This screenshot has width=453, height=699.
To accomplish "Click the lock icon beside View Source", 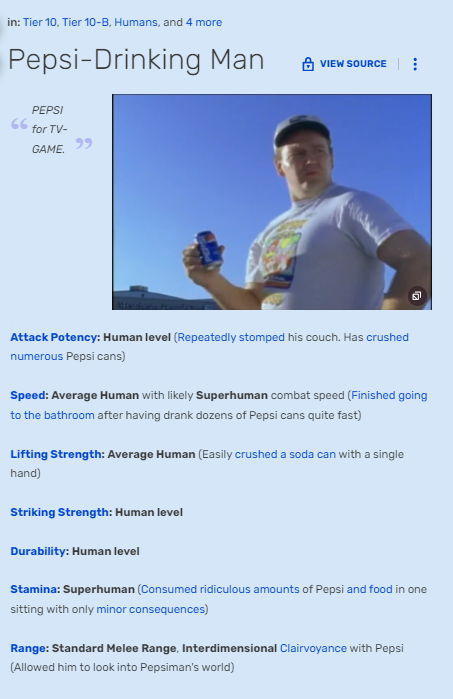I will click(308, 64).
